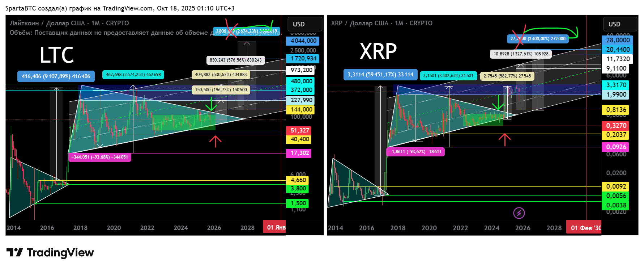Select the 462,698 (2 674,25%) measurement label
Image resolution: width=644 pixels, height=269 pixels.
(133, 75)
